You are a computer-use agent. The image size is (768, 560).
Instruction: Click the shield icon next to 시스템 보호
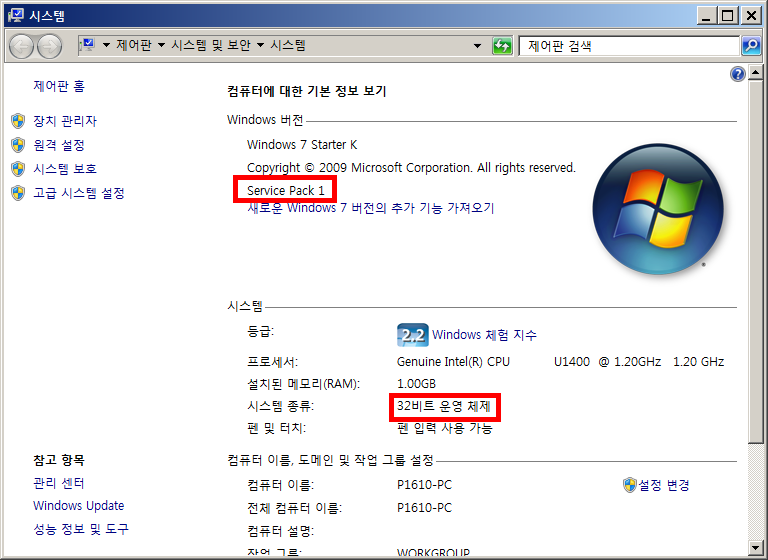(x=18, y=169)
